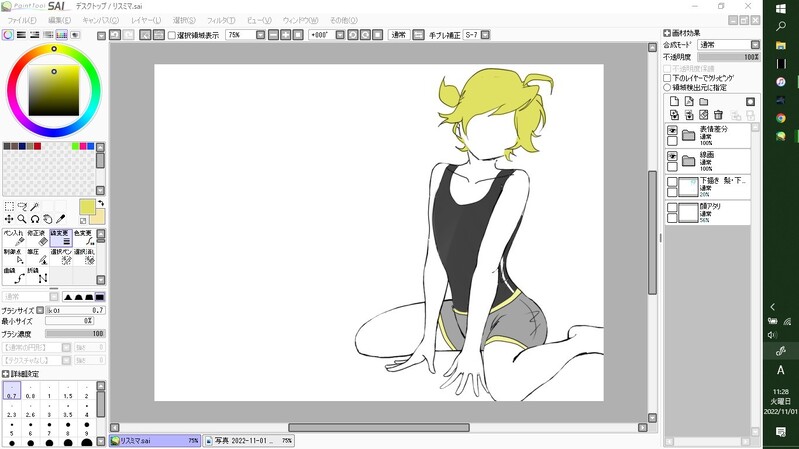Pick the move layer tool
The height and width of the screenshot is (449, 799).
click(x=9, y=219)
